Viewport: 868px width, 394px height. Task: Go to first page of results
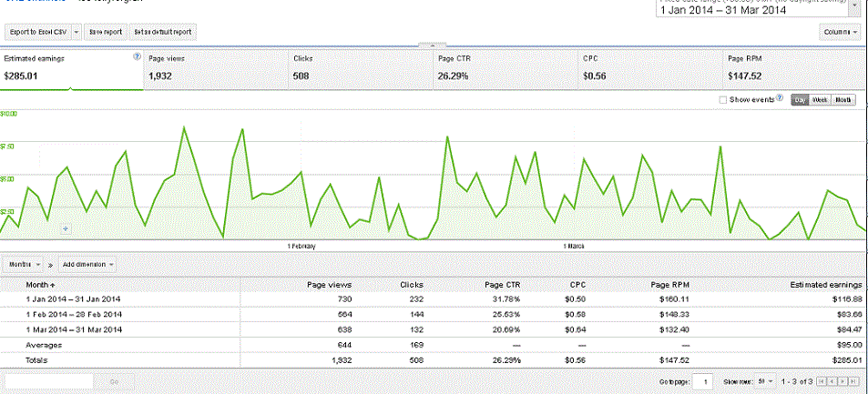pos(822,381)
